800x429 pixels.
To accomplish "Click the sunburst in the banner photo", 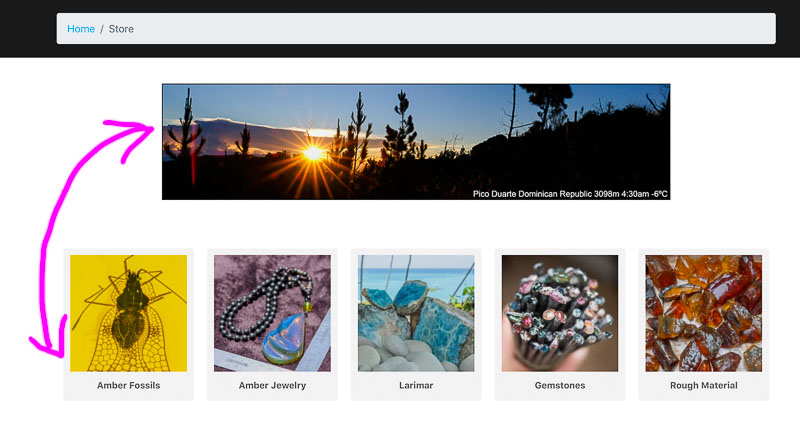I will (312, 153).
